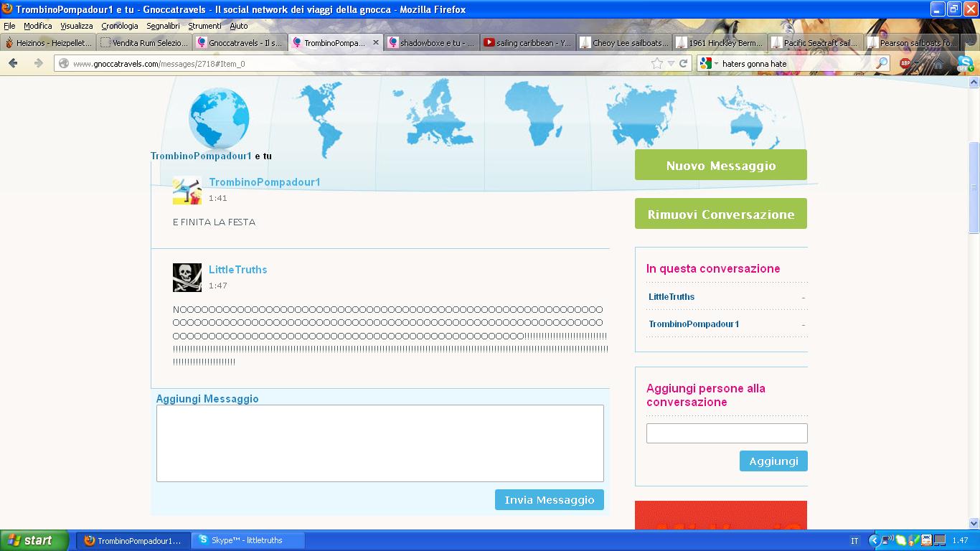Viewport: 980px width, 551px height.
Task: Click the Adblock Plus ABP icon
Action: pyautogui.click(x=905, y=63)
